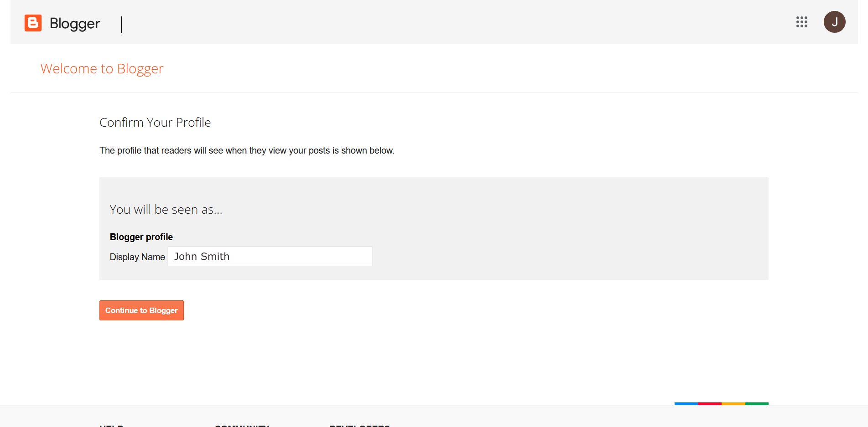Open the account menu from the J avatar

point(835,22)
